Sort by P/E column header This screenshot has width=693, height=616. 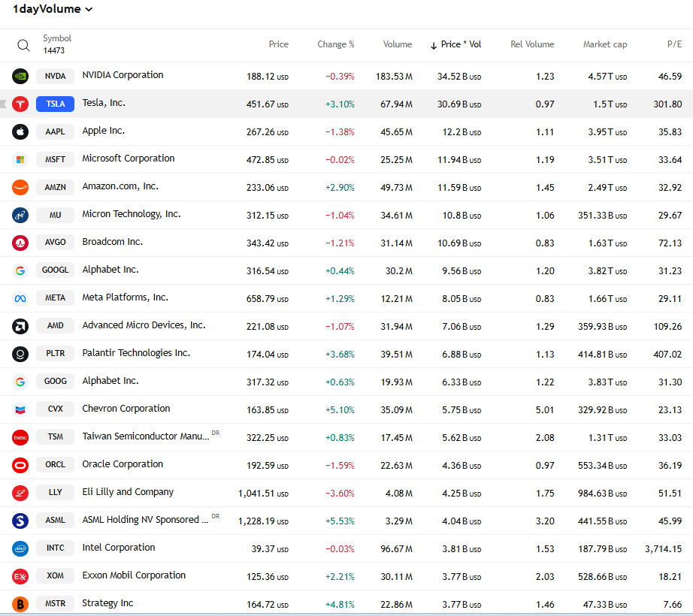click(674, 44)
